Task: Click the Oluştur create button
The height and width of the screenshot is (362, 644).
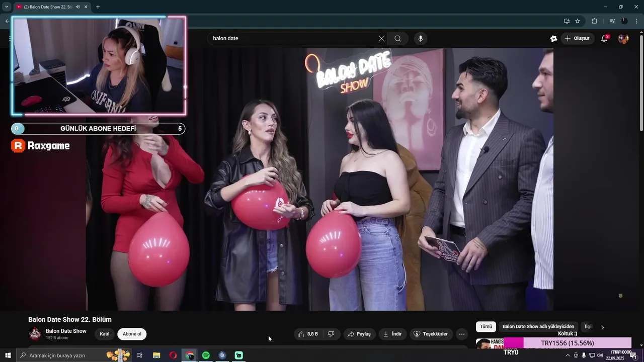Action: coord(578,39)
